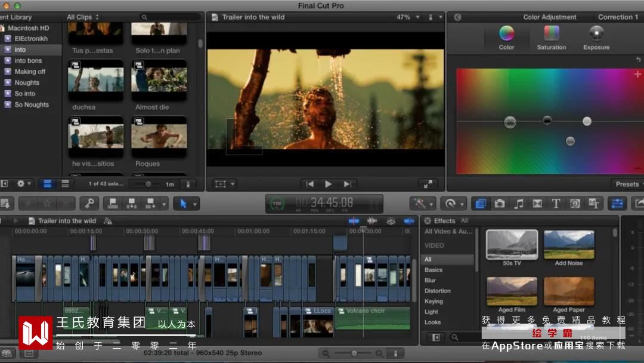Image resolution: width=644 pixels, height=363 pixels.
Task: Click the global color puck
Action: pos(510,122)
